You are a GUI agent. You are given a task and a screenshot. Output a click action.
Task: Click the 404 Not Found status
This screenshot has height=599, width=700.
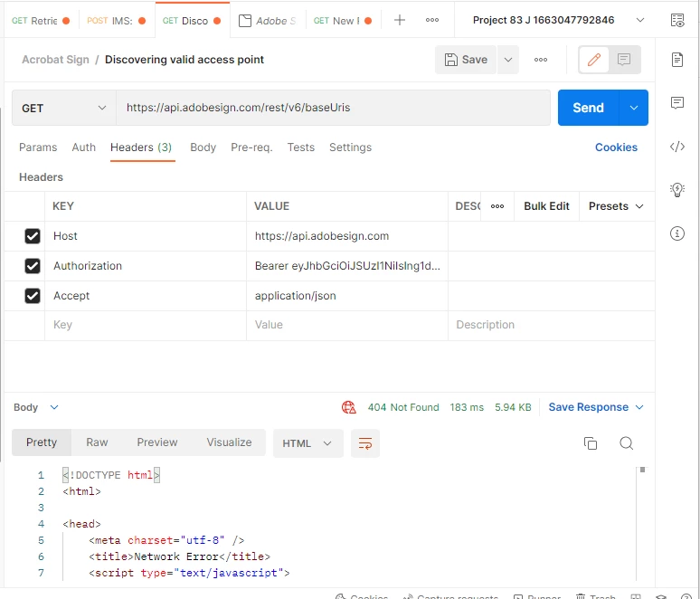[x=403, y=407]
